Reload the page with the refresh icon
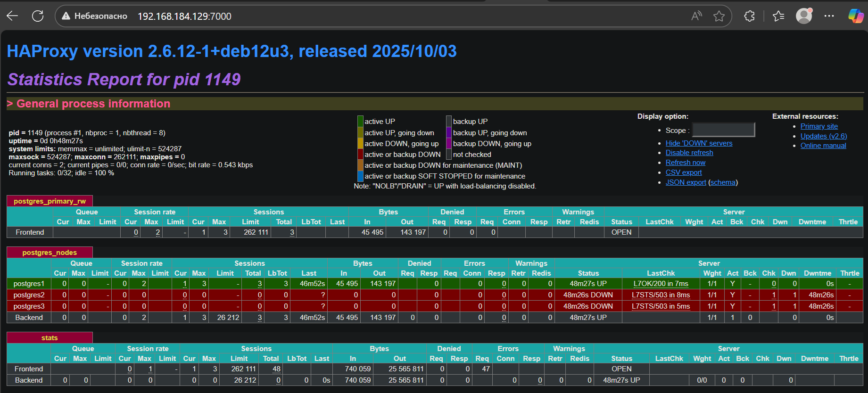 pyautogui.click(x=38, y=16)
